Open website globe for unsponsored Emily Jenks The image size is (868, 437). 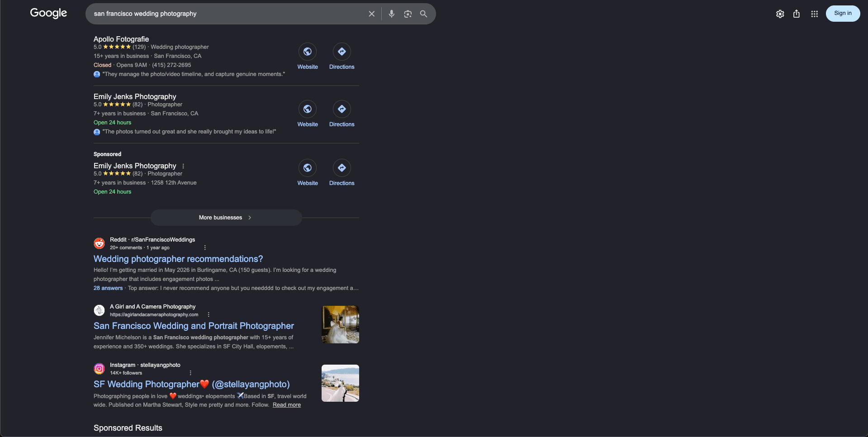click(x=308, y=109)
